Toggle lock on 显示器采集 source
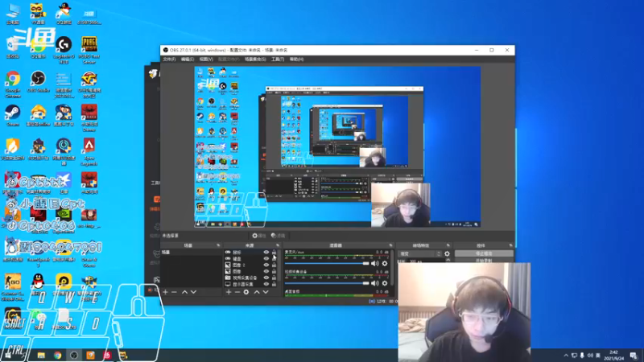 click(x=274, y=284)
